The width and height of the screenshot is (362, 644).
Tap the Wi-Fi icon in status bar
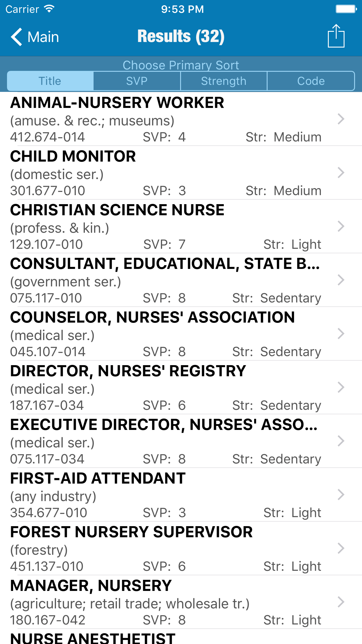(x=49, y=9)
